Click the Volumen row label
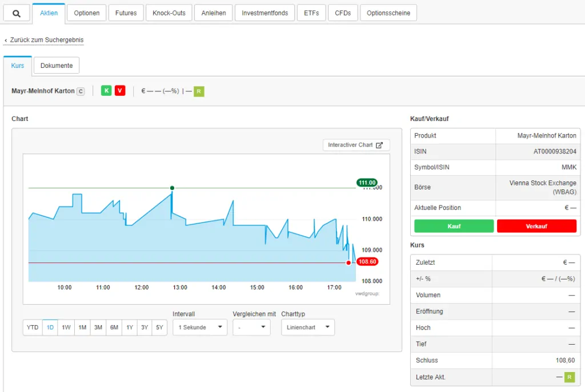The height and width of the screenshot is (392, 585). [x=428, y=295]
